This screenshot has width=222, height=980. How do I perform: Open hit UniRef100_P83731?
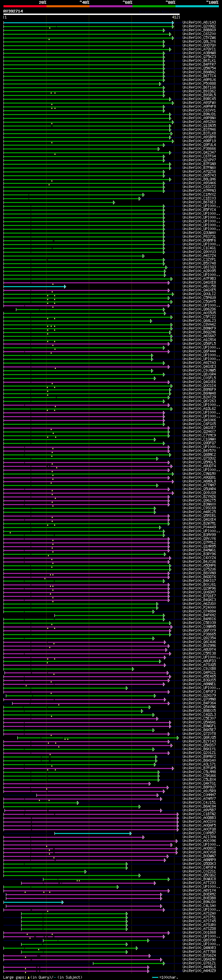point(199,237)
